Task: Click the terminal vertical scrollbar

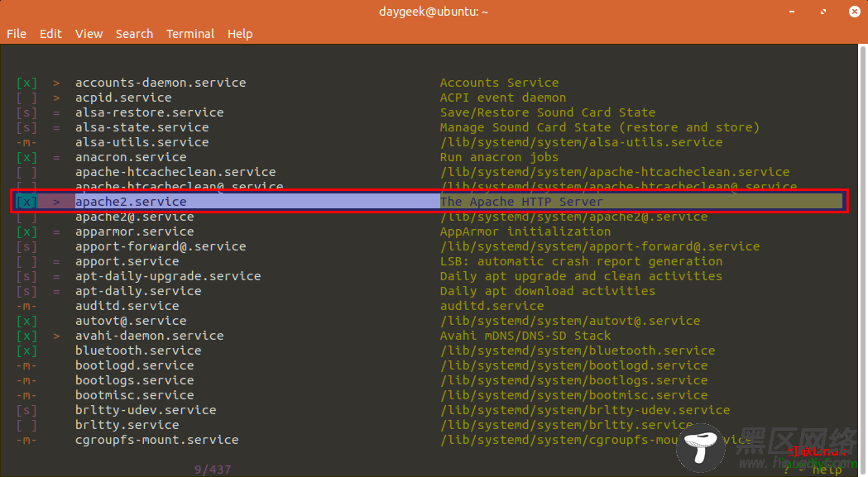Action: click(862, 260)
